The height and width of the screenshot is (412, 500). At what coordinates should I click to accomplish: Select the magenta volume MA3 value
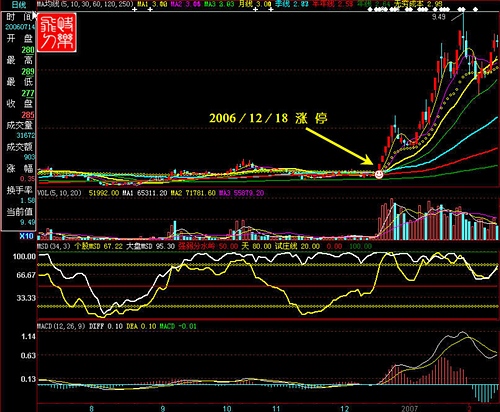(241, 193)
